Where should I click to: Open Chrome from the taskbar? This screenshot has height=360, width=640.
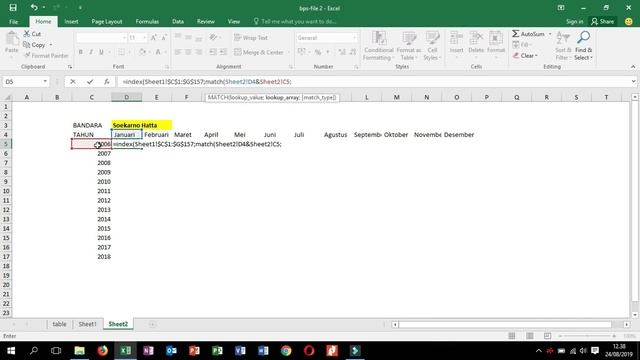[286, 351]
